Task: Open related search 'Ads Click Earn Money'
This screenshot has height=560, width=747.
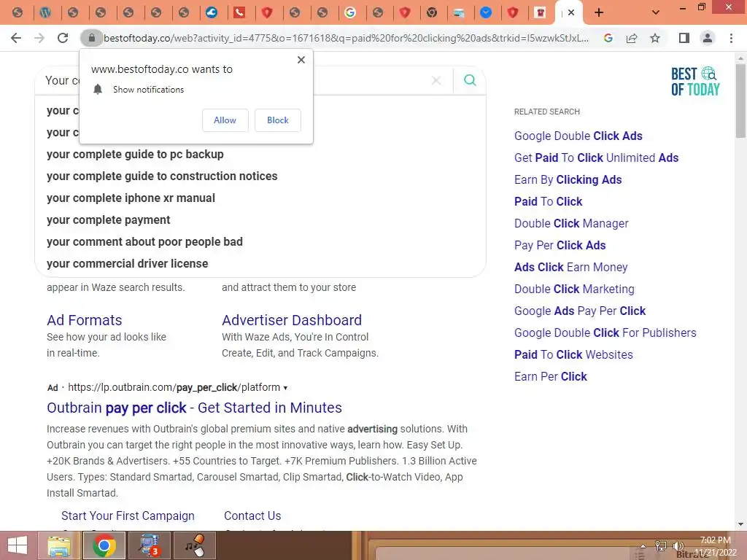Action: point(571,267)
